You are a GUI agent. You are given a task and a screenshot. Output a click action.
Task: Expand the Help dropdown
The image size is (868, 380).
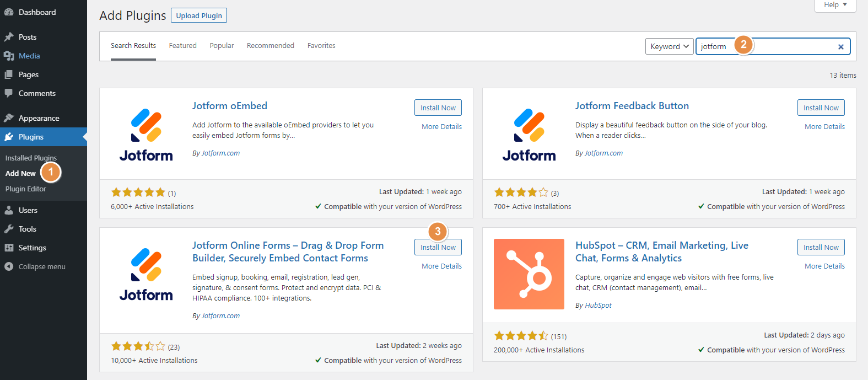[x=835, y=5]
